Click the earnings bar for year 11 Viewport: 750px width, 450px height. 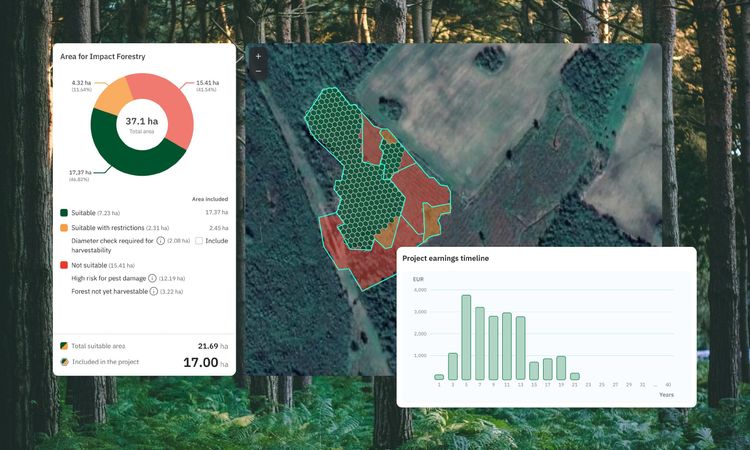(507, 346)
